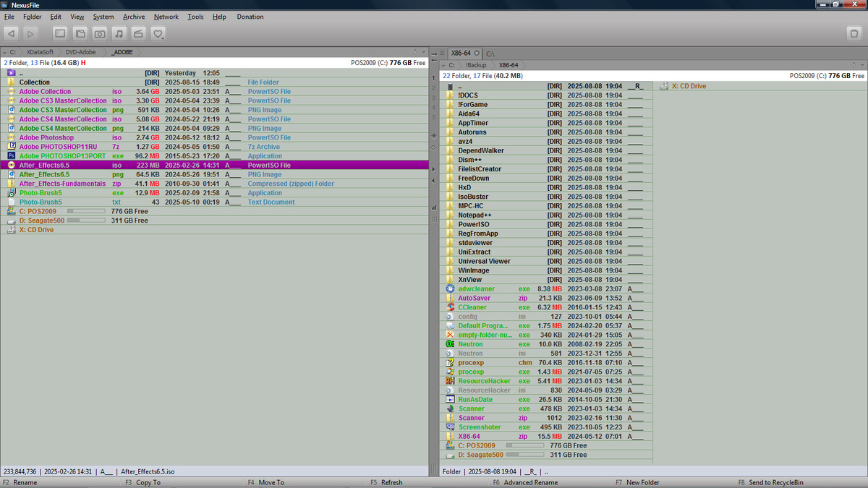Open right panel drive dropdown beside C:
Screen dimensions: 868x488
tap(443, 65)
